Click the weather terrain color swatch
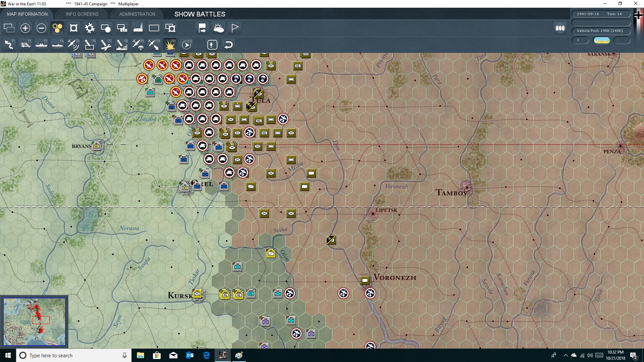The height and width of the screenshot is (362, 644). click(x=602, y=40)
